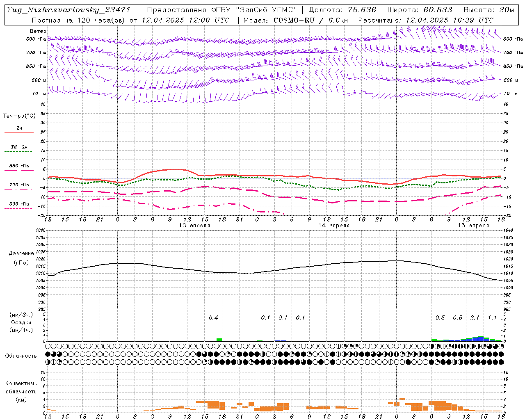Select the Рассчитано 12.04.2025 16:39 UTC timestamp
Image resolution: width=525 pixels, height=420 pixels.
(426, 20)
